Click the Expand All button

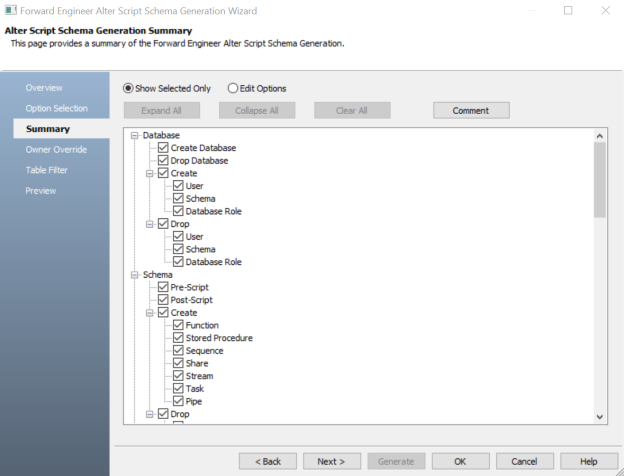point(162,111)
